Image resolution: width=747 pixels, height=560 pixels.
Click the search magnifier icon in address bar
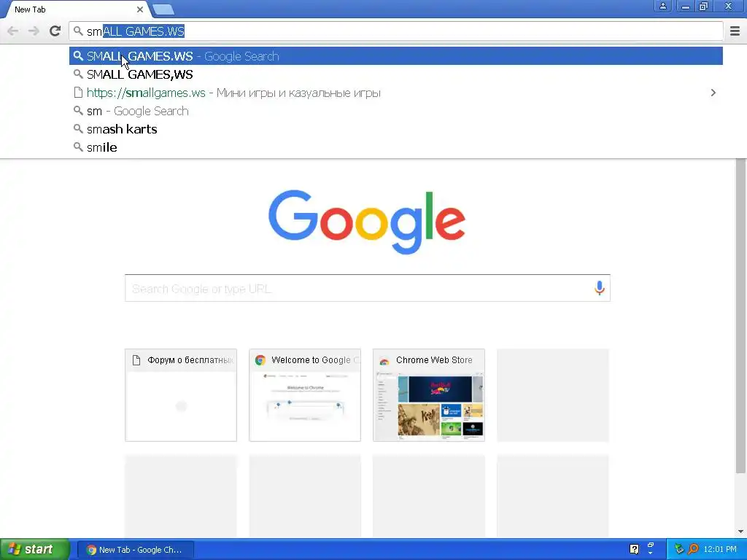click(x=78, y=31)
